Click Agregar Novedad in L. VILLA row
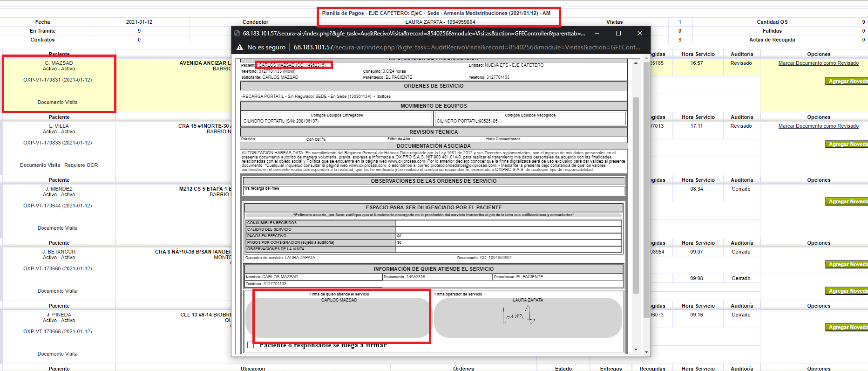This screenshot has width=868, height=371. tap(848, 144)
